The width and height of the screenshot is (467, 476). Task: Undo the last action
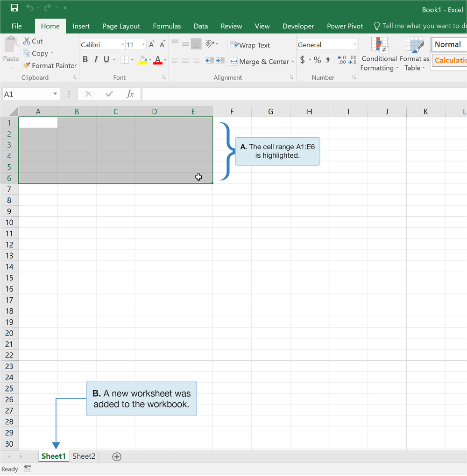coord(28,7)
